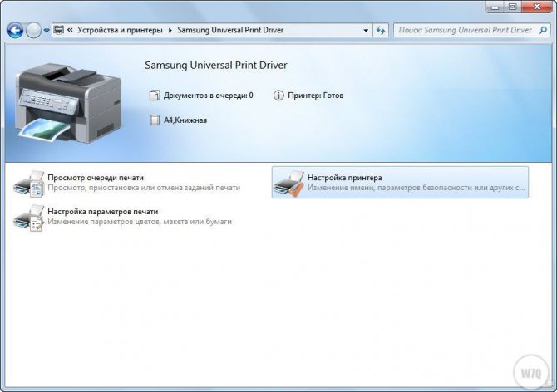Go to Устройства и принтеры breadcrumb
This screenshot has height=392, width=557.
pos(120,30)
